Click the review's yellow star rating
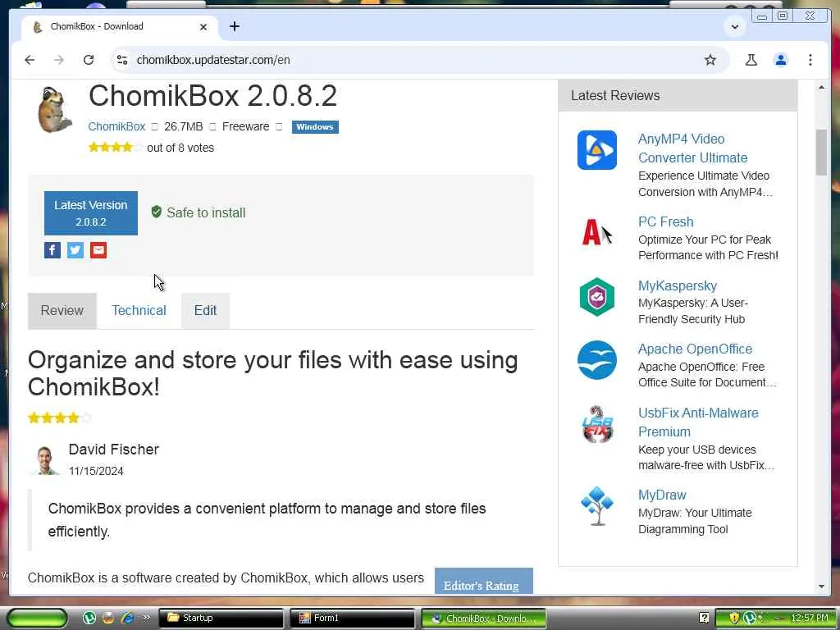This screenshot has width=840, height=630. (60, 418)
